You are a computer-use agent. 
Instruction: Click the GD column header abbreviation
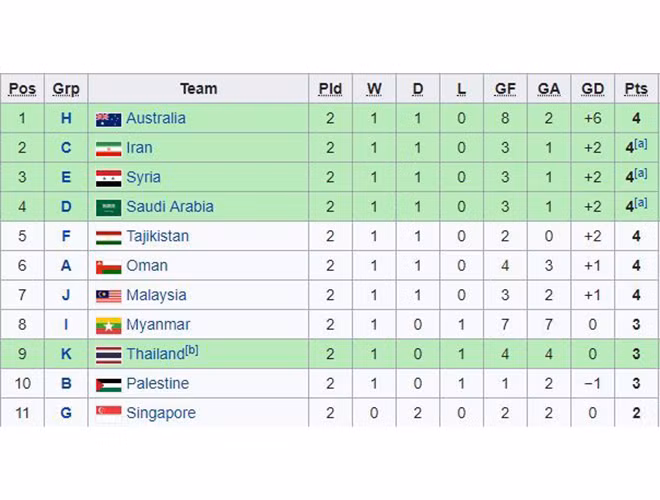[593, 89]
